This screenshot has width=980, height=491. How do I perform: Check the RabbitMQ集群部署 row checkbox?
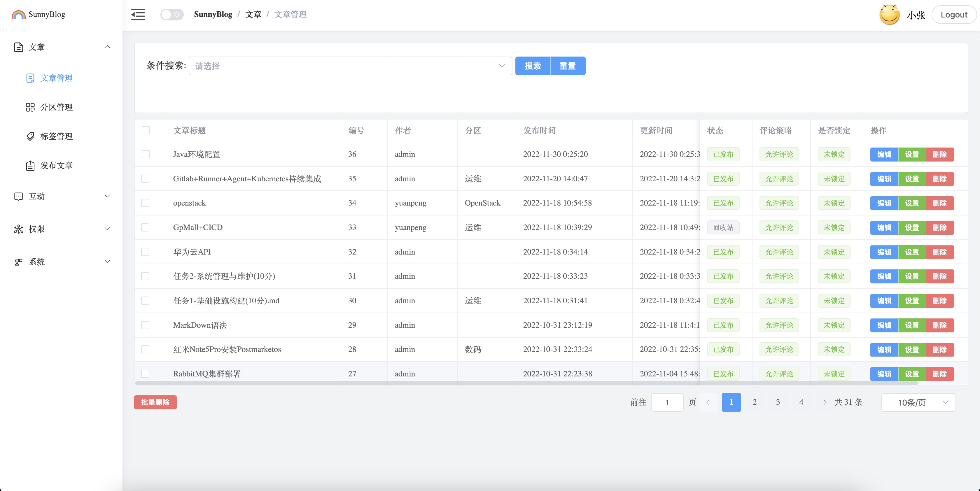point(146,374)
